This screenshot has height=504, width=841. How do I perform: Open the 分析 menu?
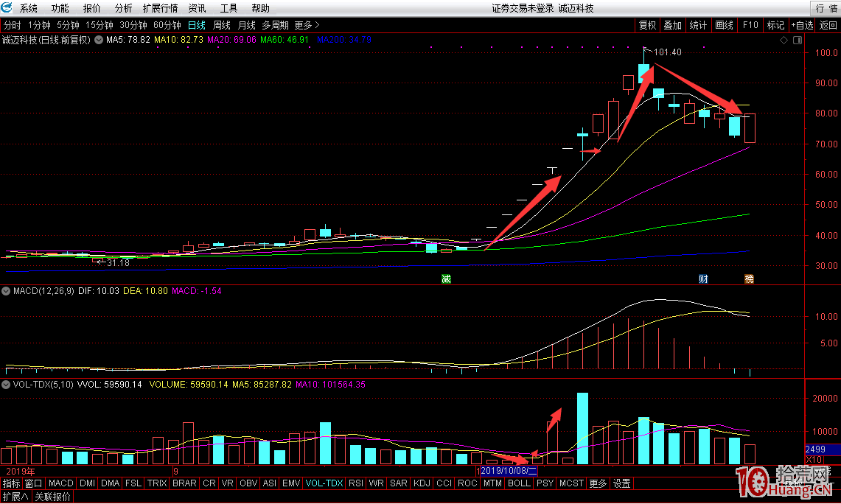point(123,9)
